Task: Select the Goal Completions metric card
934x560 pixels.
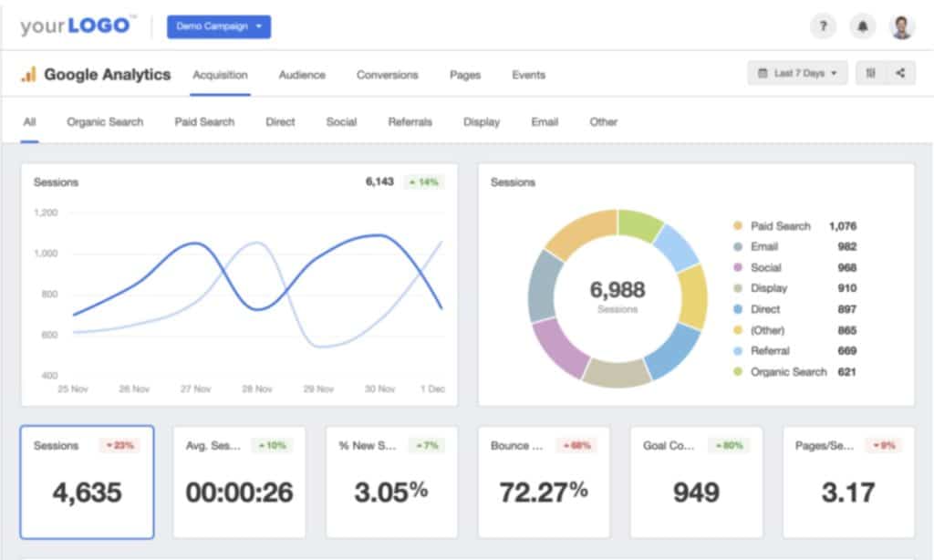Action: coord(696,481)
